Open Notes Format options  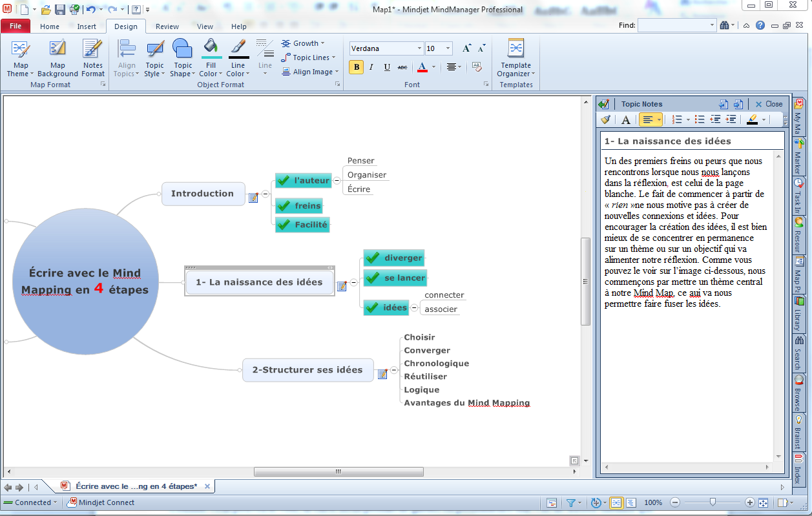coord(92,58)
